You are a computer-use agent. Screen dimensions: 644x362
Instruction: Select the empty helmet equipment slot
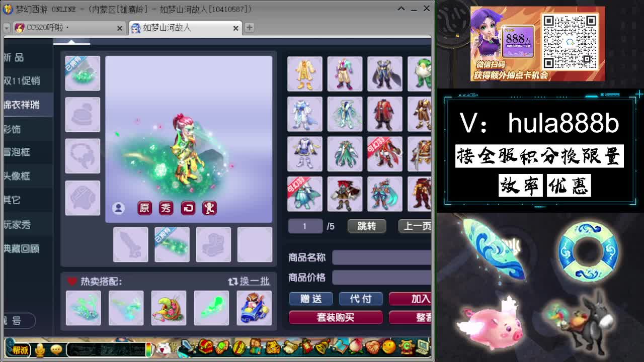coord(83,198)
